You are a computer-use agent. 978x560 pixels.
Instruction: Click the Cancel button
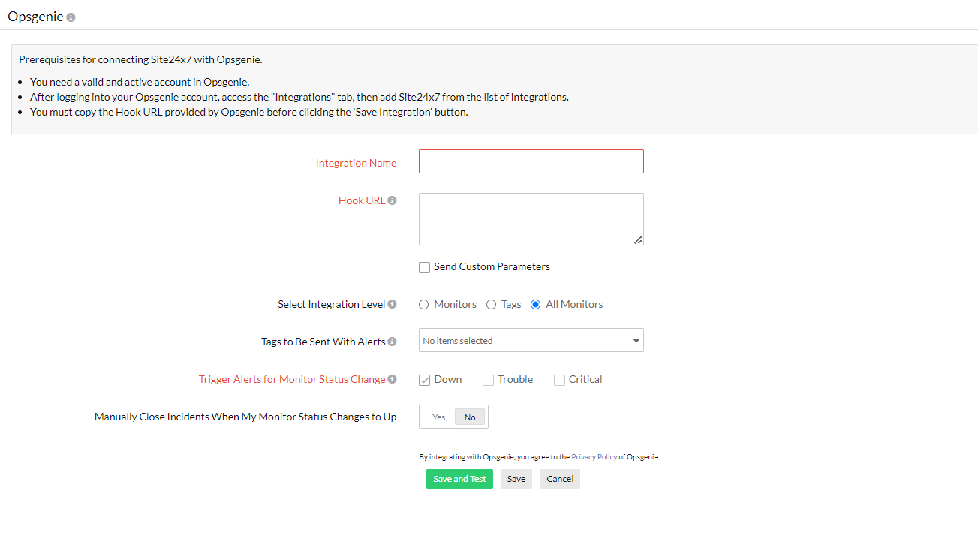[559, 478]
